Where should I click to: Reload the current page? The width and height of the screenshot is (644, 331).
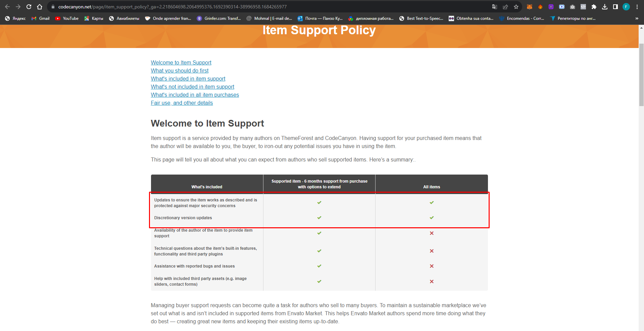(x=29, y=7)
